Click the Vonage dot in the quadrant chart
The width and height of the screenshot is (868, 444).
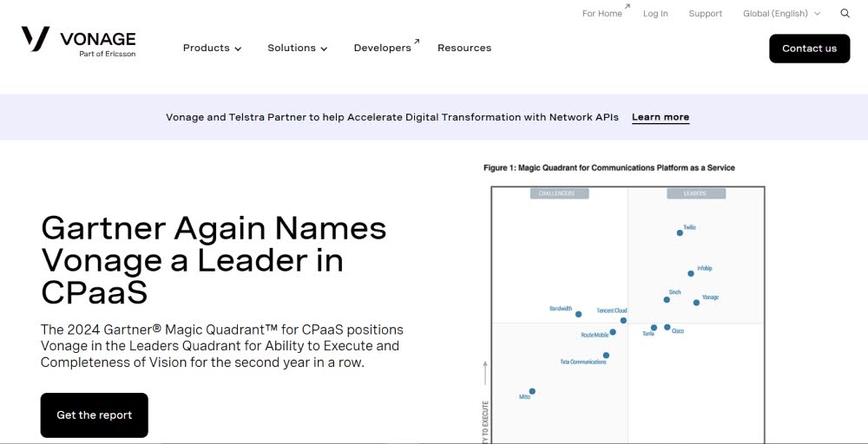coord(696,303)
